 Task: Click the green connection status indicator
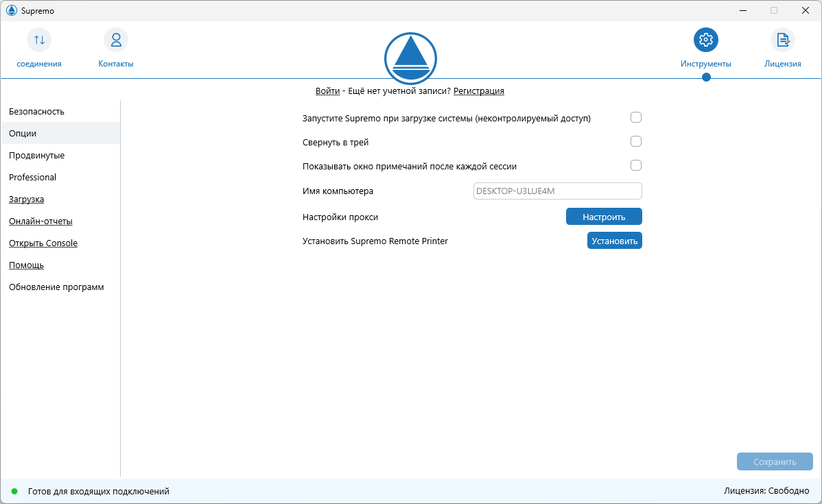tap(15, 492)
